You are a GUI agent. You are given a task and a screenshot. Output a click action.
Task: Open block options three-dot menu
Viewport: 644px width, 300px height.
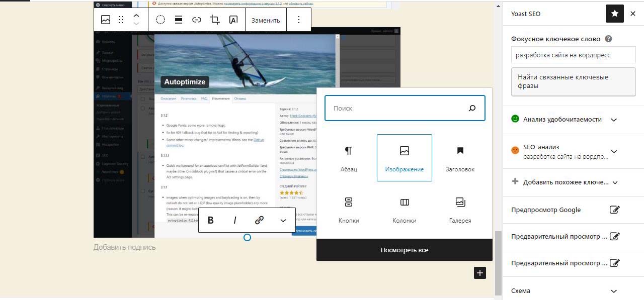299,20
